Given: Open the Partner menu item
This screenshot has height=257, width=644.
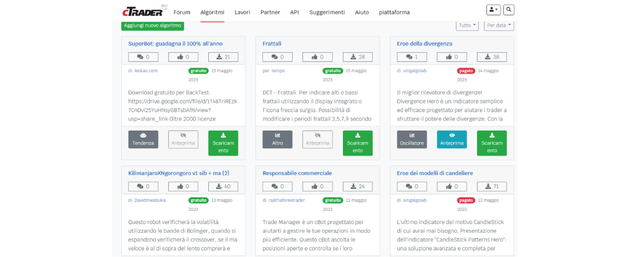Looking at the screenshot, I should coord(270,13).
